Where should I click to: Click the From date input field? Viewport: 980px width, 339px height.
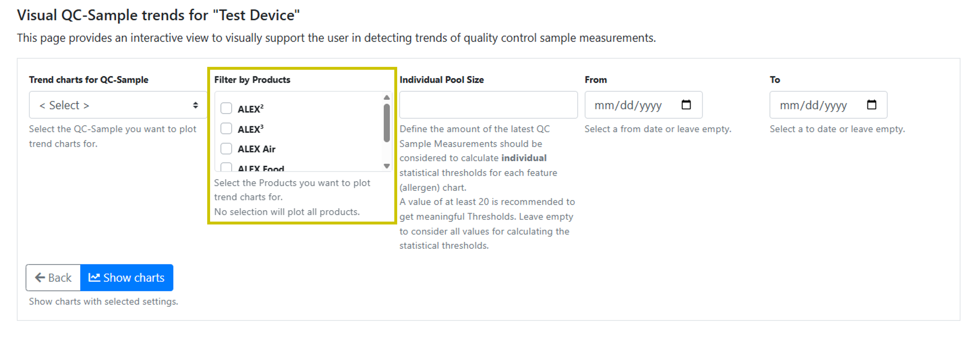(631, 105)
